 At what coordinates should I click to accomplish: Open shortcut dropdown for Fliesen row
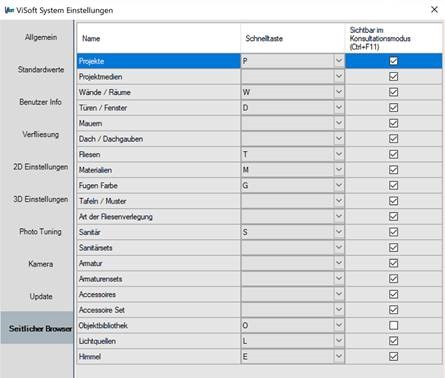point(339,154)
